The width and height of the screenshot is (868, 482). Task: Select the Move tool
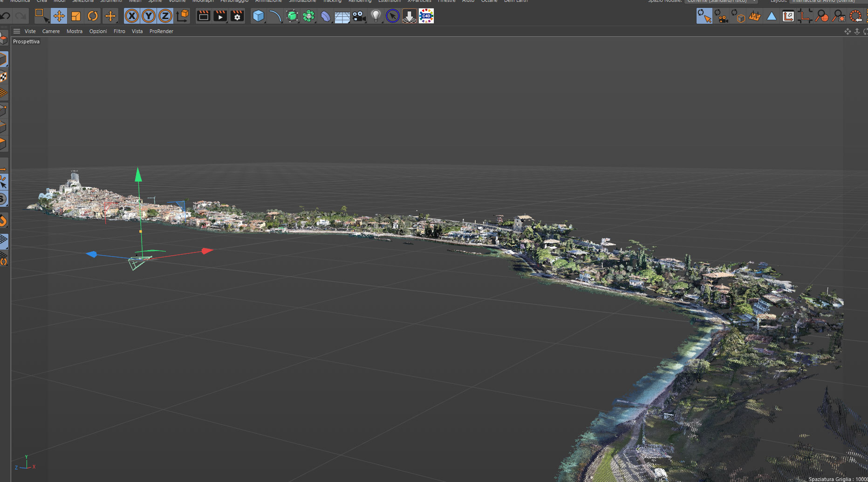click(x=59, y=16)
